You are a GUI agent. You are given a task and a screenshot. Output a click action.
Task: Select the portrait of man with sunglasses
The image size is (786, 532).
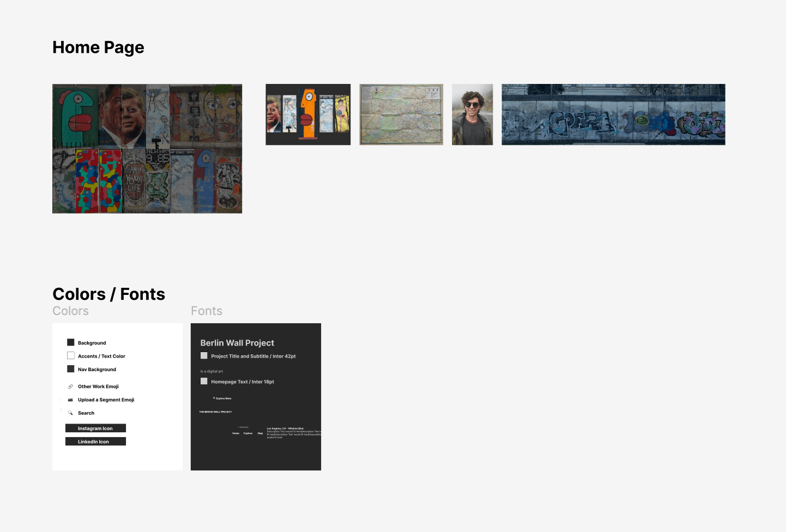[x=473, y=114]
